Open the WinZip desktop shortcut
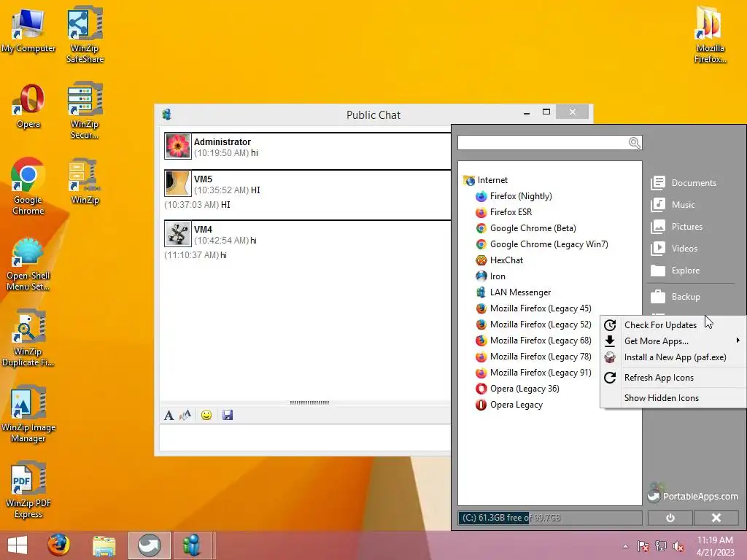 [85, 182]
